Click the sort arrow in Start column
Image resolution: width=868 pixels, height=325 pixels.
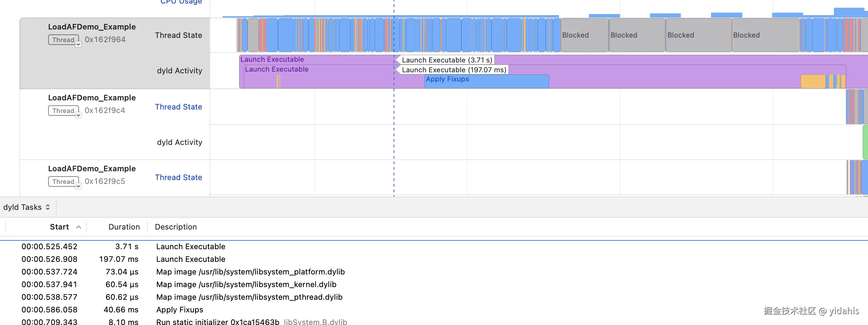tap(79, 227)
